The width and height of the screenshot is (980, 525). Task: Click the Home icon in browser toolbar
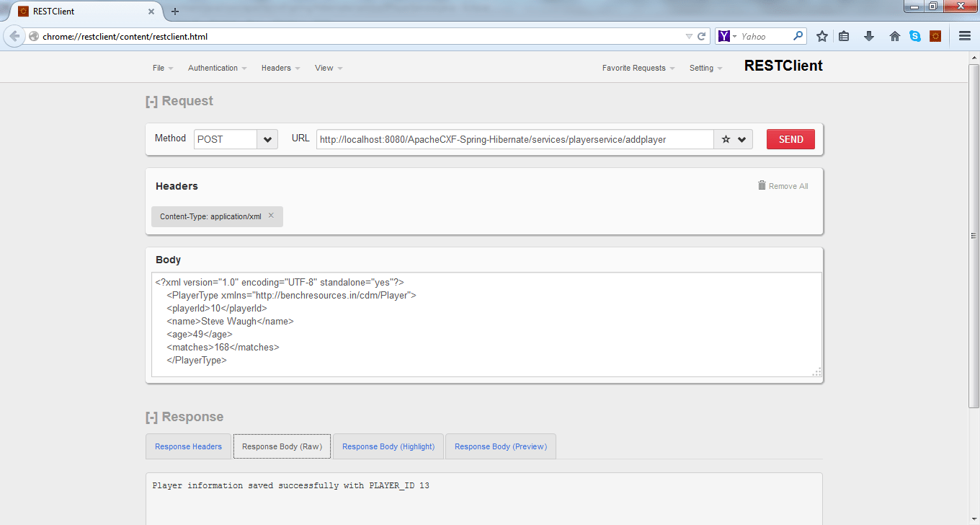894,35
